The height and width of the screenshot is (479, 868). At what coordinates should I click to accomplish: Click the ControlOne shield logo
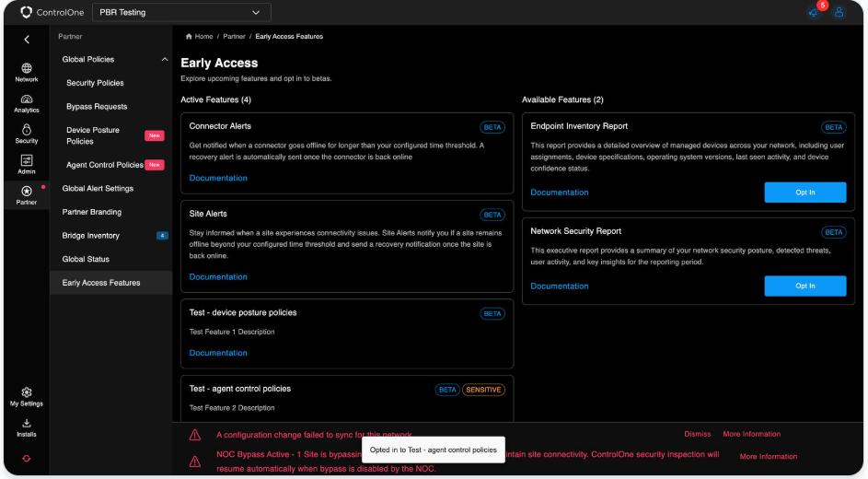(26, 12)
